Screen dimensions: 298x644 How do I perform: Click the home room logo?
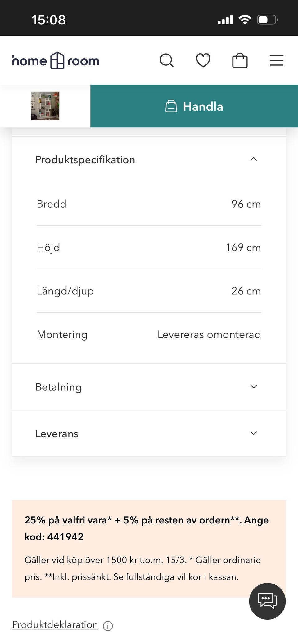coord(56,61)
